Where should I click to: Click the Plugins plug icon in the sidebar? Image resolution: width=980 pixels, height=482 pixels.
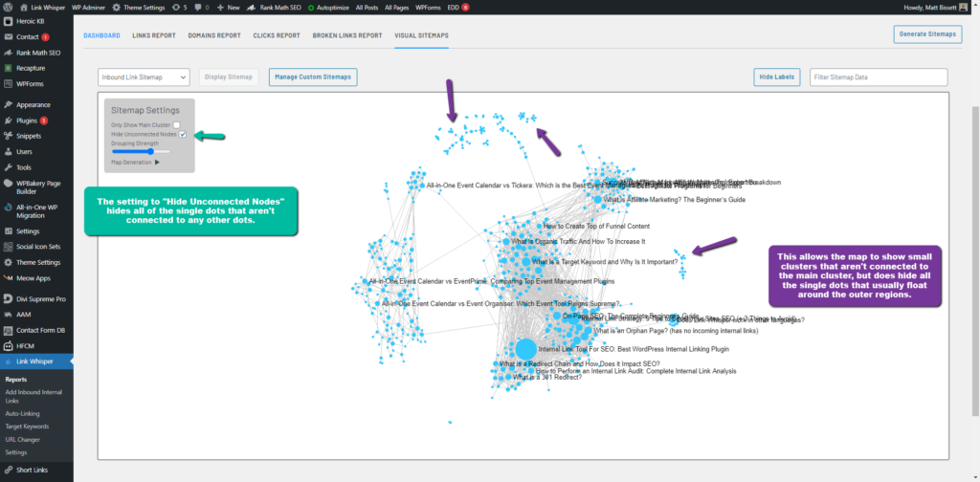tap(8, 120)
